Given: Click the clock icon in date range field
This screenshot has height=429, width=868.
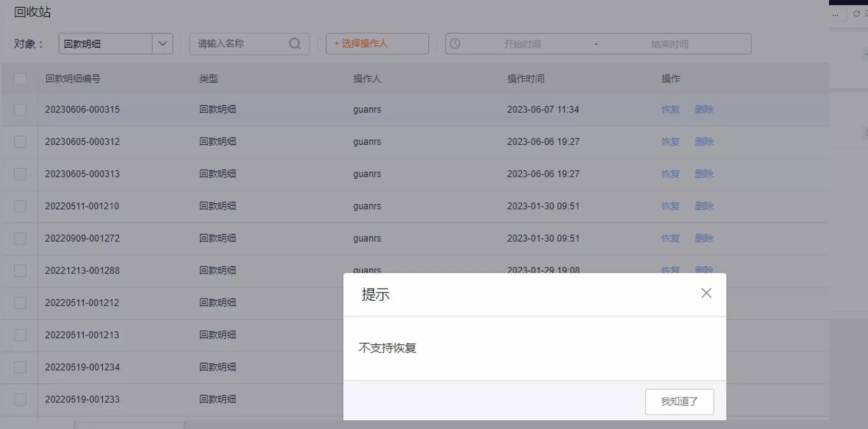Looking at the screenshot, I should [455, 44].
